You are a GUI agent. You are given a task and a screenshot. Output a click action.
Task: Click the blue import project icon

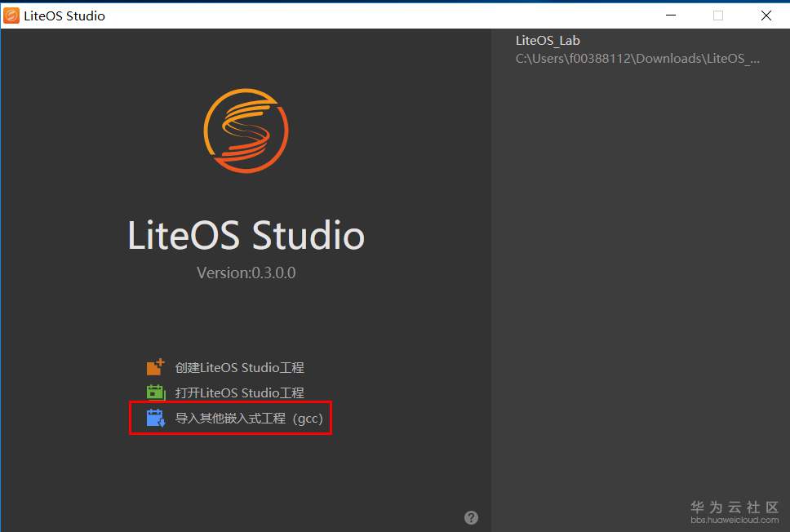(x=156, y=418)
